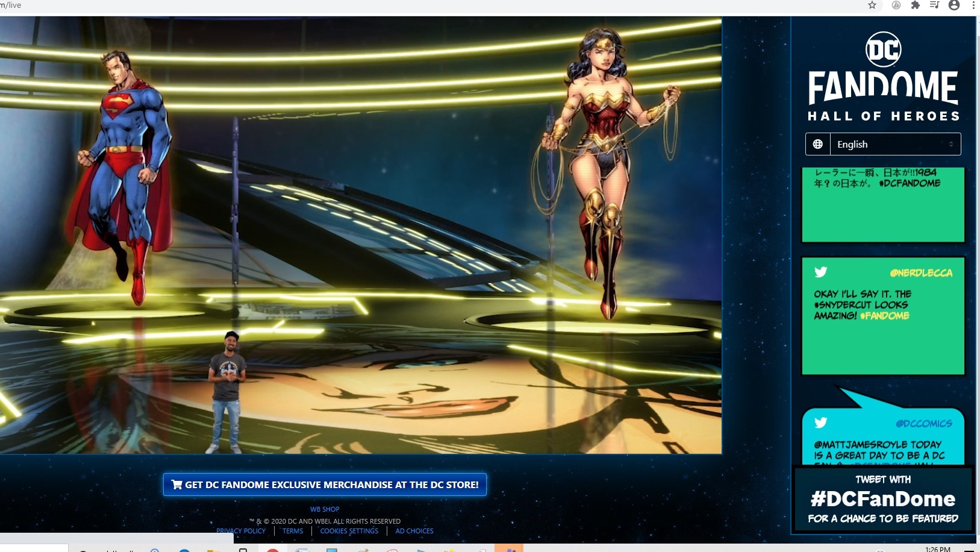Viewport: 980px width, 552px height.
Task: Open Cookies Settings in the footer
Action: [349, 531]
